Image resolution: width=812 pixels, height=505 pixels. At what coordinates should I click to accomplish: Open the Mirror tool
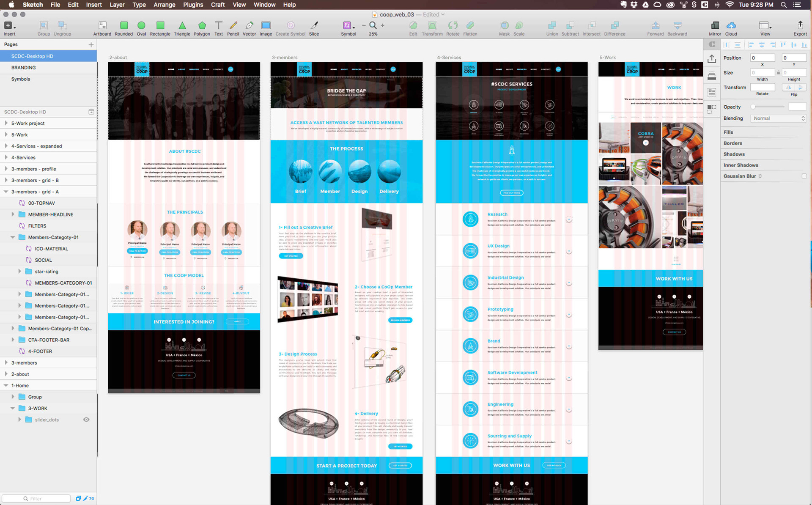(715, 26)
